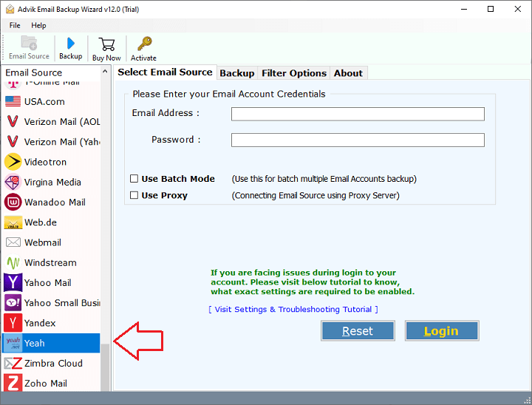Switch to the Backup tab
The height and width of the screenshot is (405, 532).
point(237,73)
